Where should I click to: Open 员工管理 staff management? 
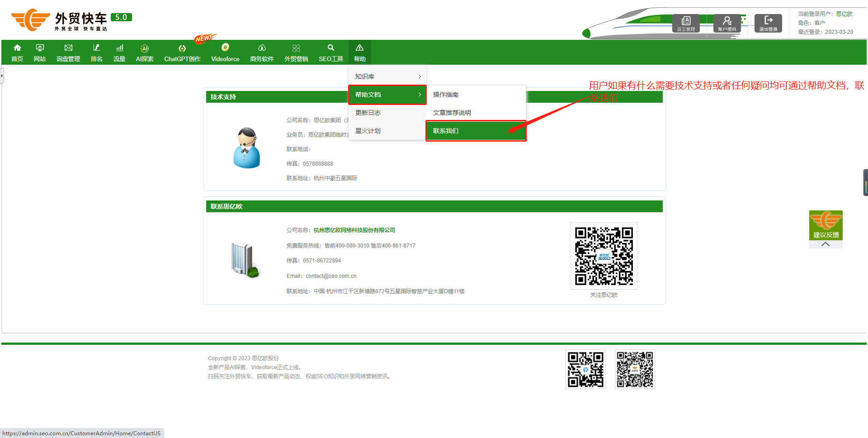tap(686, 23)
